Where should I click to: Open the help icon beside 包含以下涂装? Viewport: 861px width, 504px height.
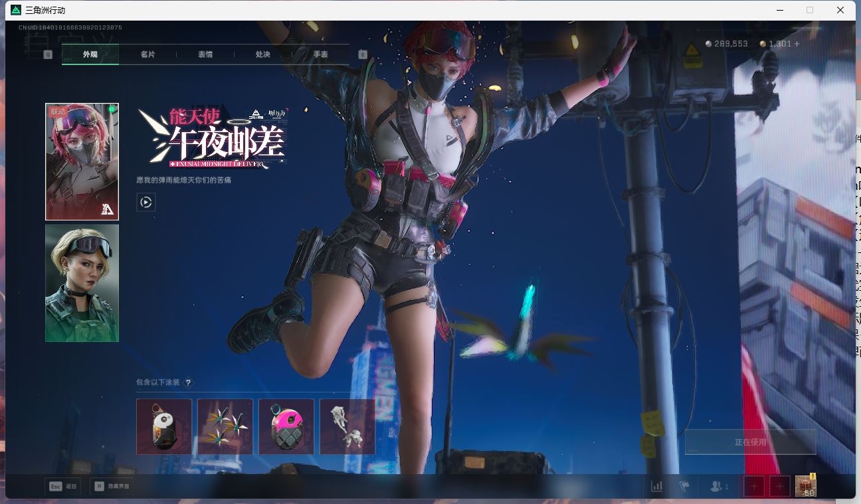(189, 382)
